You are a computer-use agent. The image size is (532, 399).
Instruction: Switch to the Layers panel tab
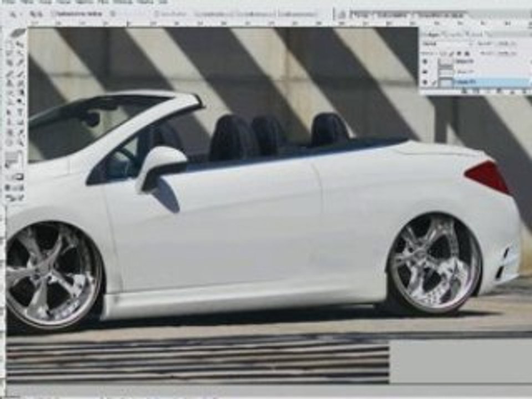pyautogui.click(x=432, y=34)
